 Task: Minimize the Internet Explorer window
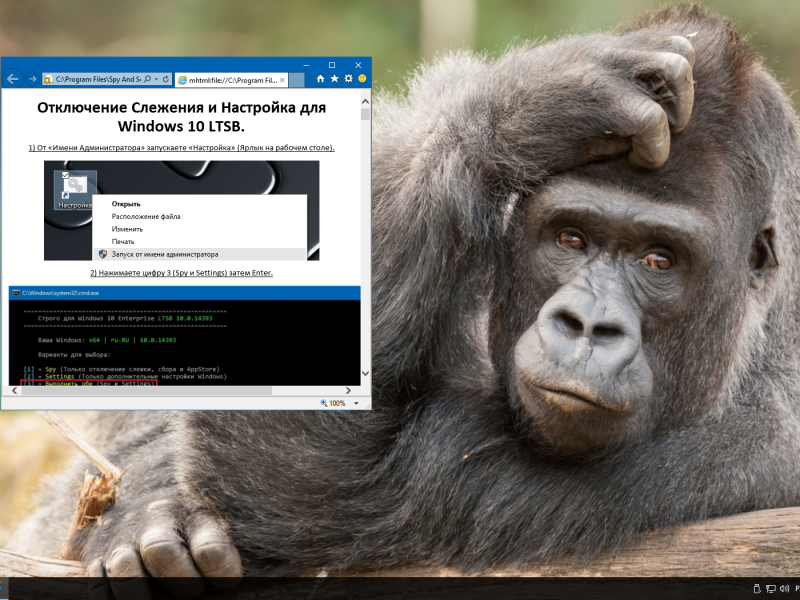coord(306,65)
